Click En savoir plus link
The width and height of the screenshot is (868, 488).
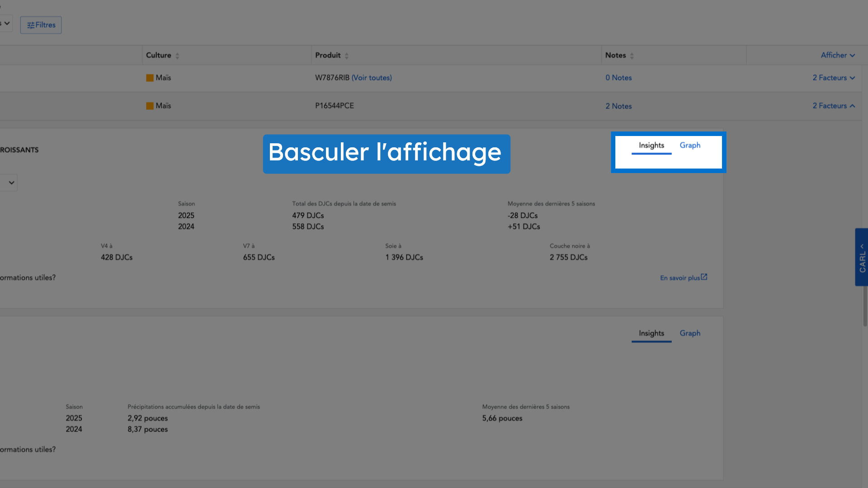click(x=679, y=278)
